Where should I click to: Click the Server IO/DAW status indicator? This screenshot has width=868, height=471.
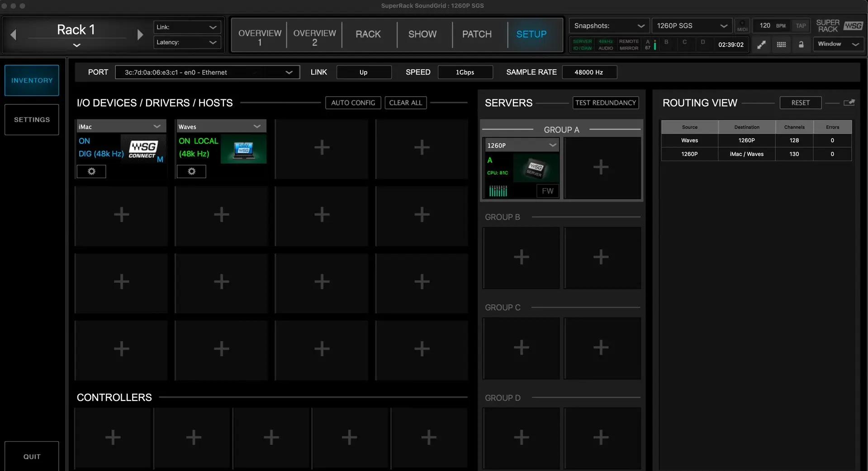(x=582, y=45)
